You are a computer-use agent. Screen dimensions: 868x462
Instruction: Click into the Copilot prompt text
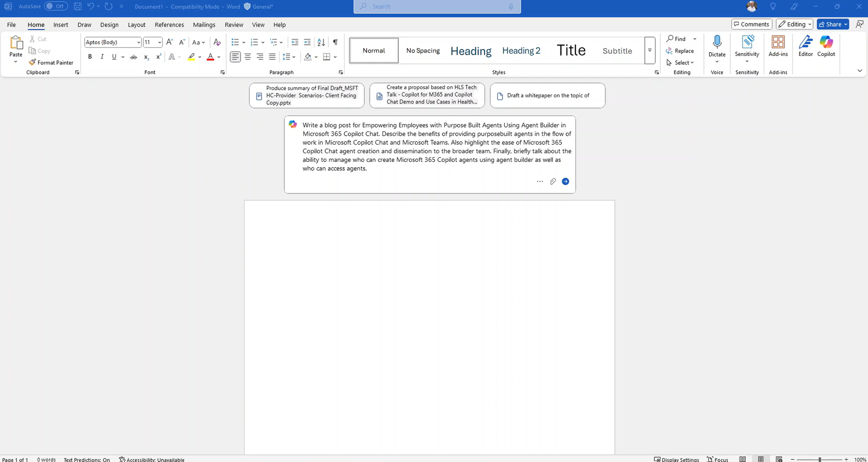[x=437, y=147]
